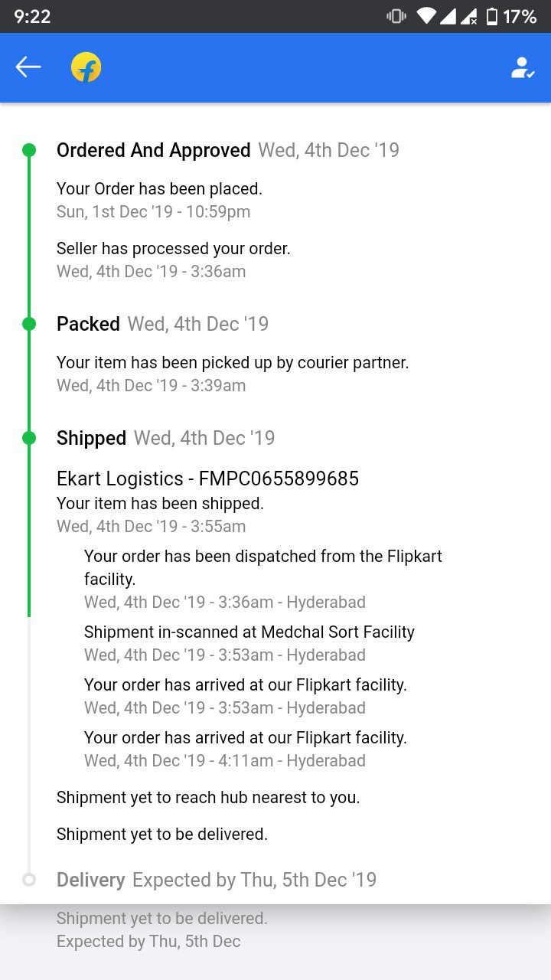This screenshot has height=980, width=551.
Task: Select the Ordered And Approved green marker
Action: point(29,150)
